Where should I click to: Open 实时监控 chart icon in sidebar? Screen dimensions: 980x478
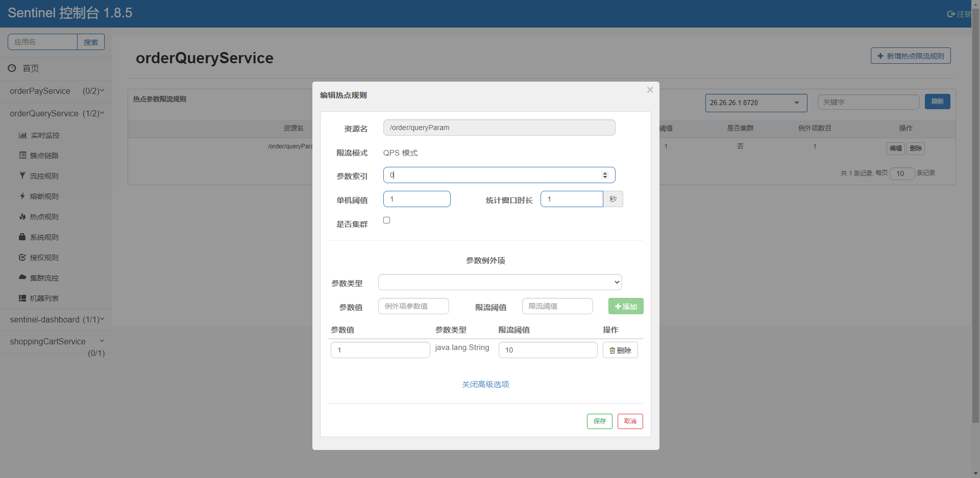click(x=22, y=135)
